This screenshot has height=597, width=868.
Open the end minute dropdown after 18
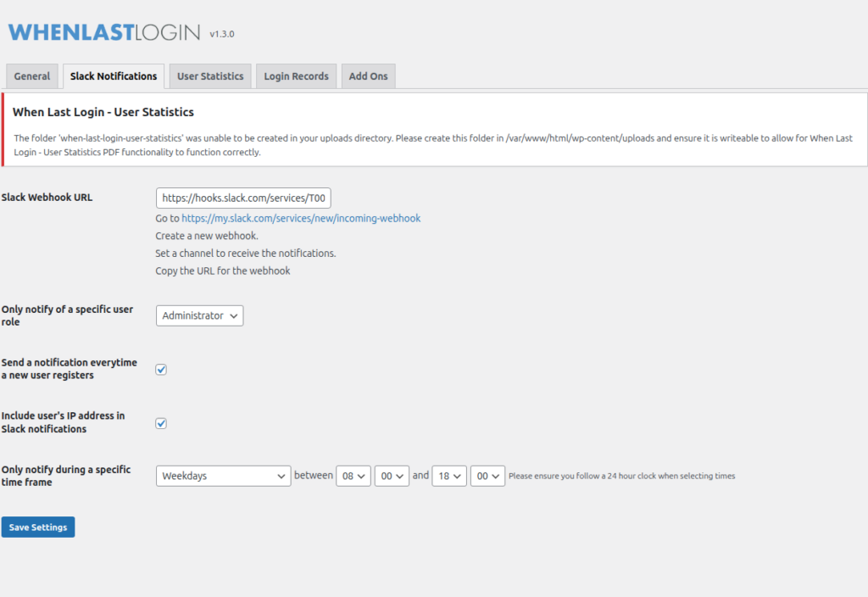[487, 476]
